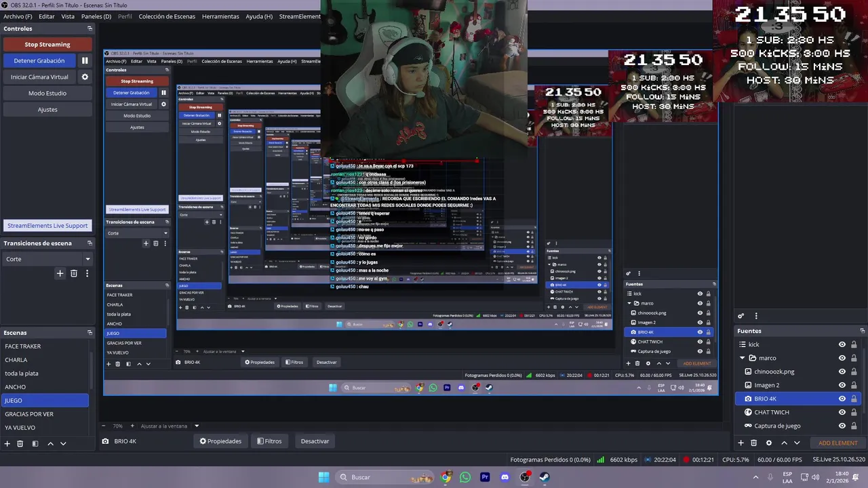Zoom out preview with minus icon
Image resolution: width=868 pixels, height=488 pixels.
click(104, 426)
